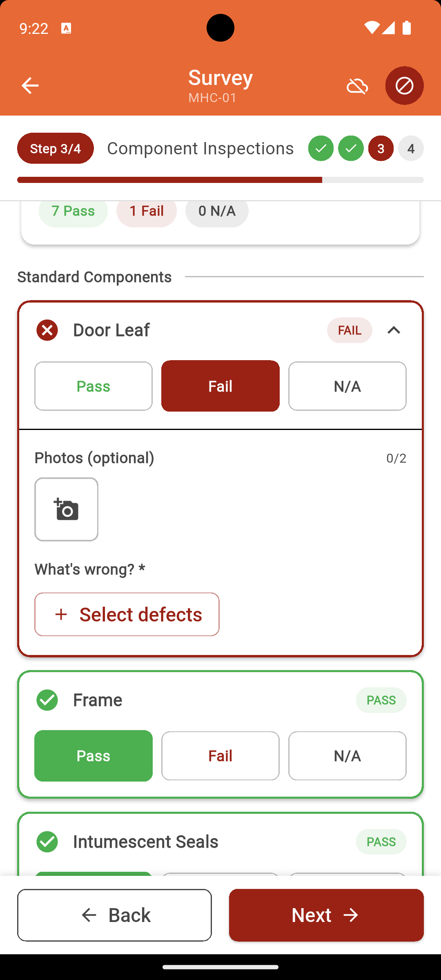Tap the green checkmark icon beside Frame

tap(47, 699)
